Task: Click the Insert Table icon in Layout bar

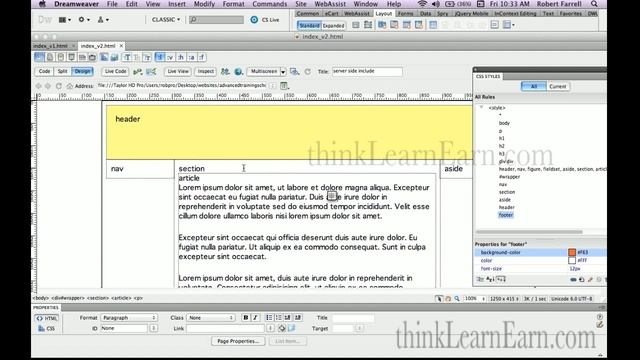Action: pos(433,25)
